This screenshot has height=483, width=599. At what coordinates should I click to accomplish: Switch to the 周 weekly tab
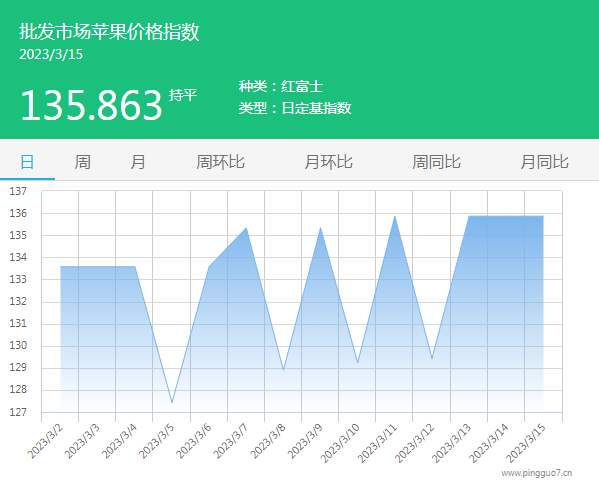pyautogui.click(x=83, y=162)
